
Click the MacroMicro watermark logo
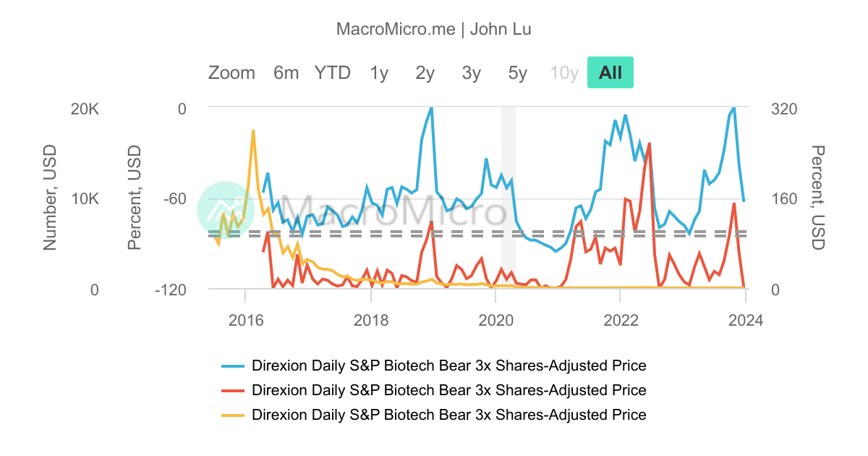(228, 210)
